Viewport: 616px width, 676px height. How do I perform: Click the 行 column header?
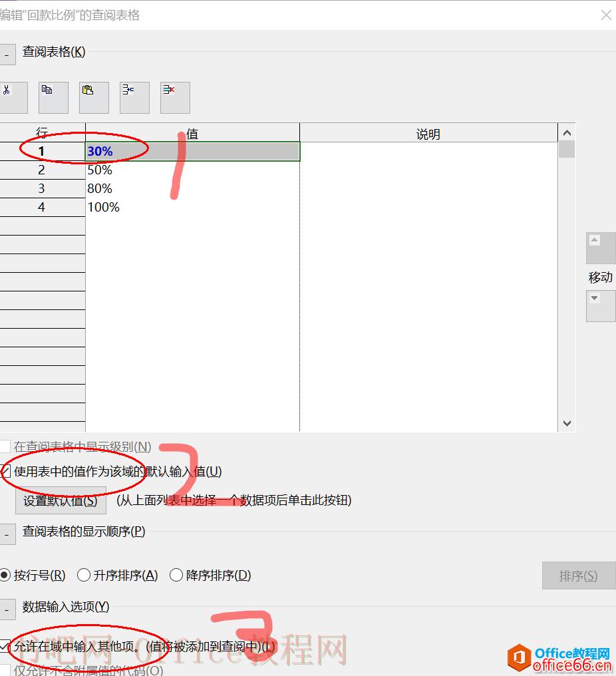[42, 133]
